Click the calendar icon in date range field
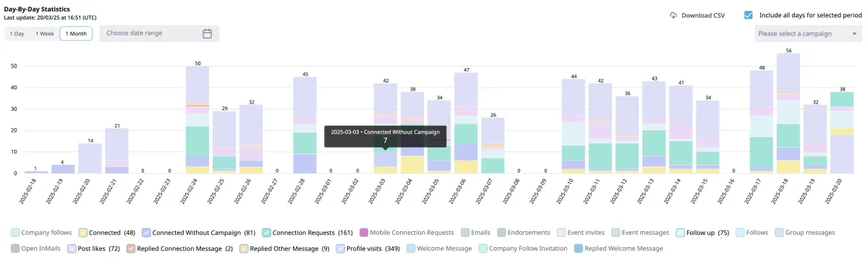Image resolution: width=868 pixels, height=271 pixels. point(207,33)
